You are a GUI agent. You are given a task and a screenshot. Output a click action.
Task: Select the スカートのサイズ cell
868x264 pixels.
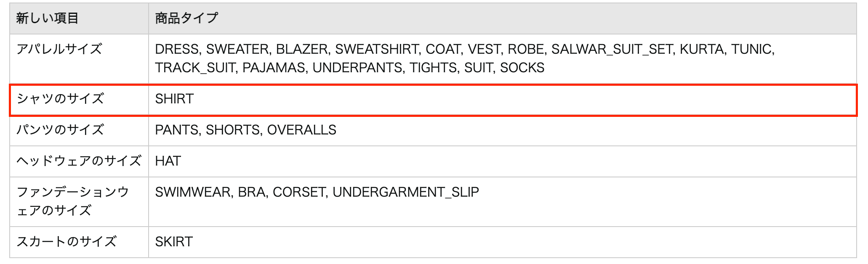tap(79, 242)
